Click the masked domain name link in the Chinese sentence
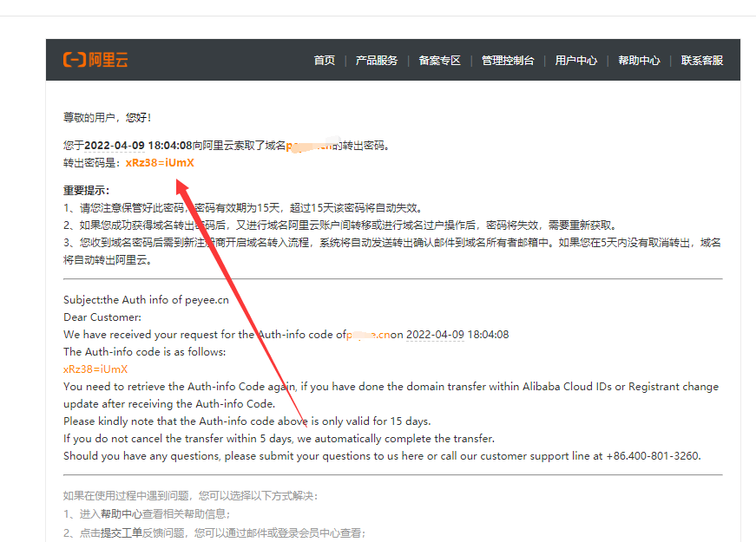The image size is (756, 542). (x=310, y=146)
